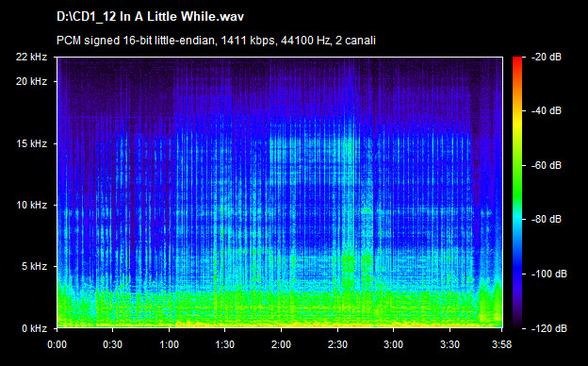The image size is (588, 366).
Task: Click the 5 kHz frequency axis label
Action: coord(34,267)
